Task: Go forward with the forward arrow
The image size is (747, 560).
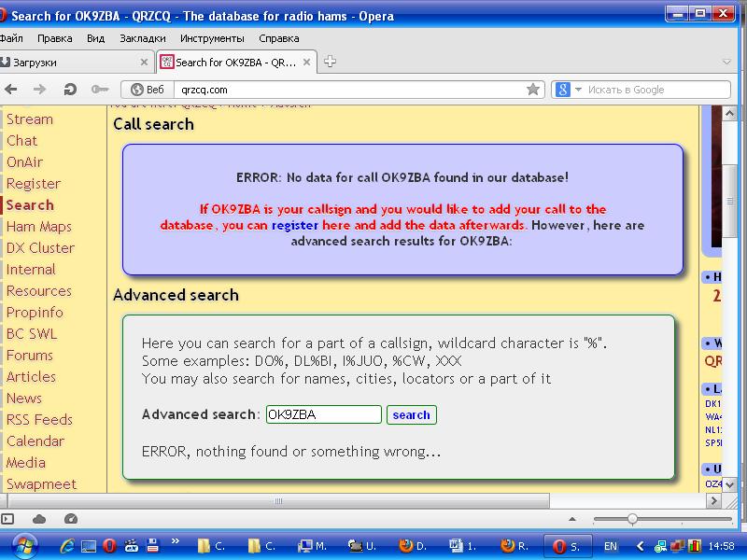Action: tap(39, 89)
